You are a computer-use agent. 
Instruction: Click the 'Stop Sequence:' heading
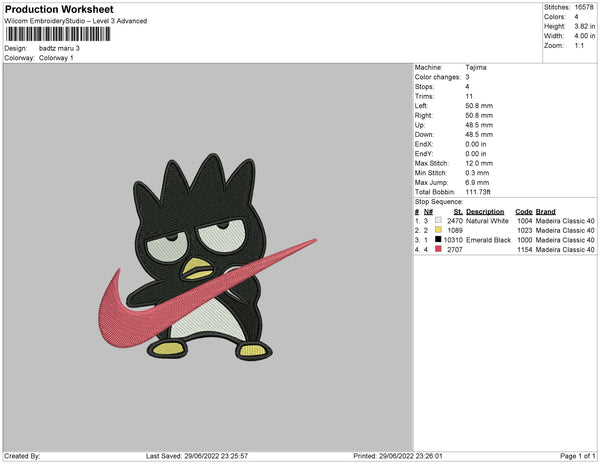[439, 202]
